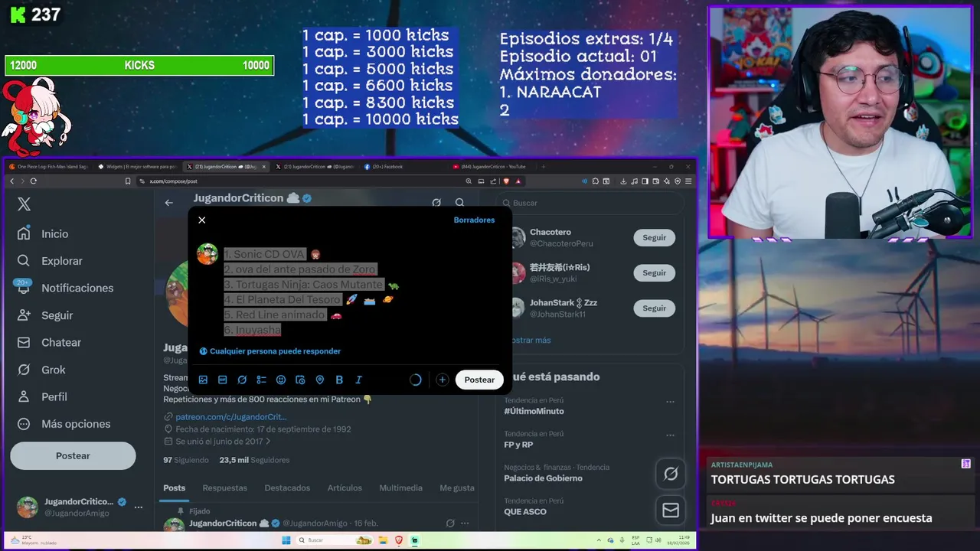Open Grok in sidebar
The height and width of the screenshot is (551, 980).
(43, 370)
